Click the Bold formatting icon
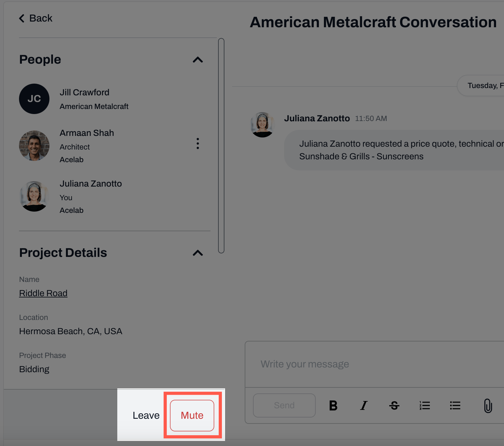This screenshot has width=504, height=446. [x=333, y=405]
